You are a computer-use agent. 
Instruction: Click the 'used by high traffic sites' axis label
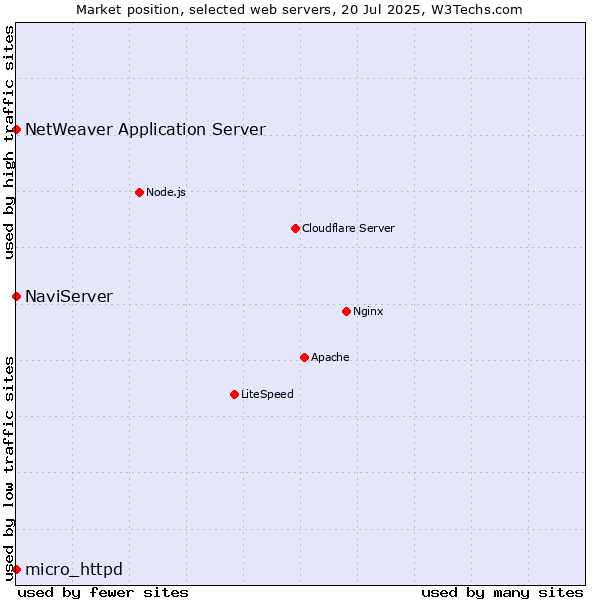[8, 142]
